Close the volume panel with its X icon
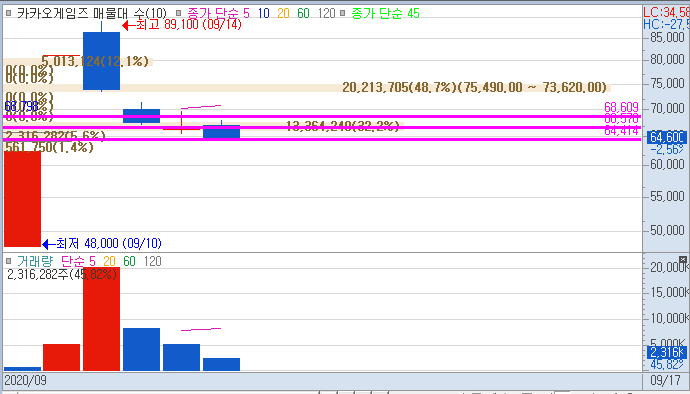Viewport: 690px width, 394px height. pyautogui.click(x=683, y=259)
